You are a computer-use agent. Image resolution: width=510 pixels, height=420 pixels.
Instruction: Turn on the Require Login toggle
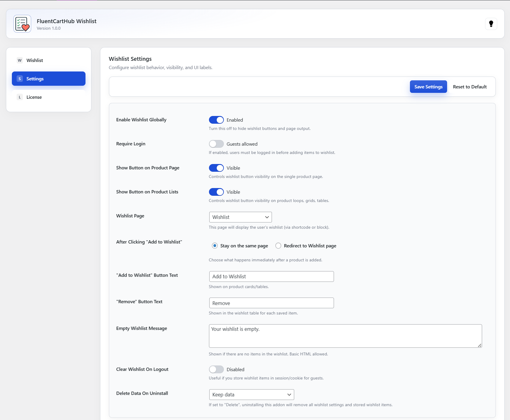[216, 144]
